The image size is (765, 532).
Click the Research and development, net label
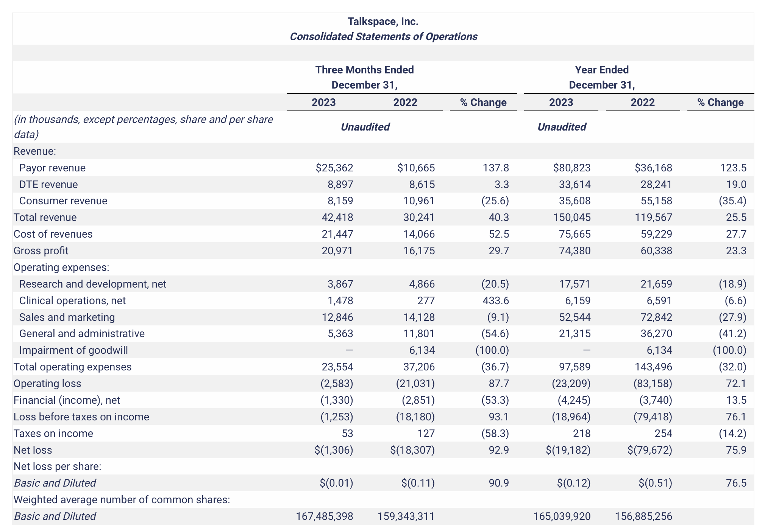tap(93, 284)
